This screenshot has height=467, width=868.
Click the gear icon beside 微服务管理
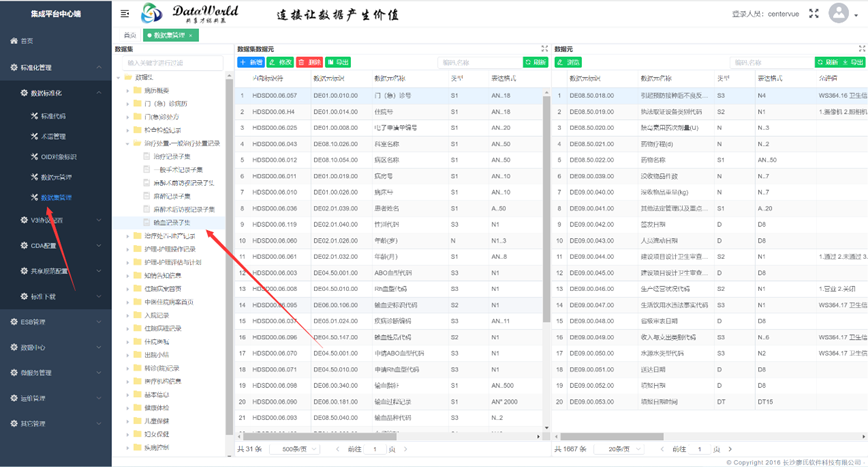(x=14, y=372)
